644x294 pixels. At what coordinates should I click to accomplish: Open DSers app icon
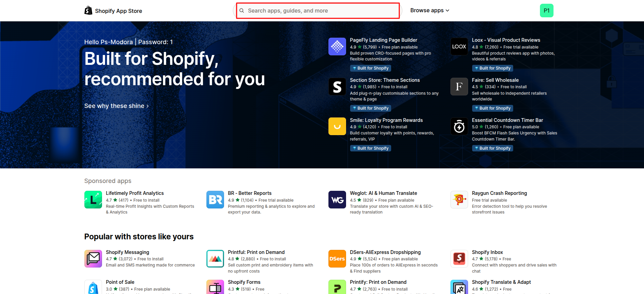coord(337,259)
